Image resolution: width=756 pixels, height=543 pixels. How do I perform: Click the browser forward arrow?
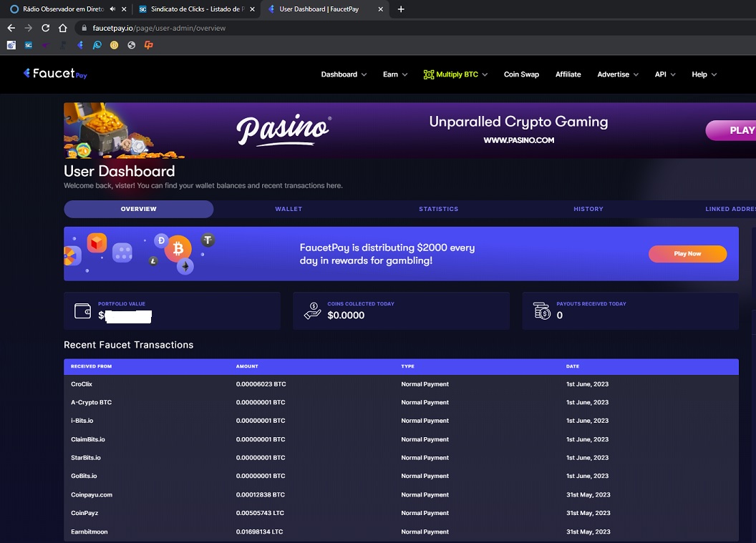coord(29,28)
